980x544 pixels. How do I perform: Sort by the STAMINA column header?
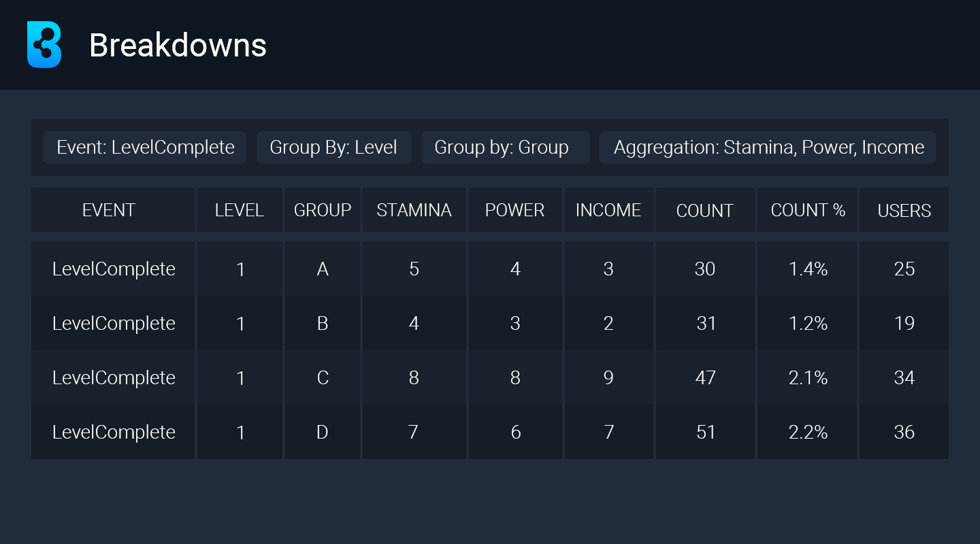414,210
